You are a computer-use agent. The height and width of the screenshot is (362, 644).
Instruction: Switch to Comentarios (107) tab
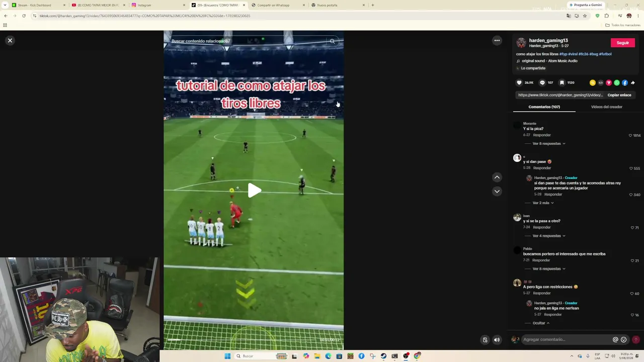pyautogui.click(x=544, y=107)
